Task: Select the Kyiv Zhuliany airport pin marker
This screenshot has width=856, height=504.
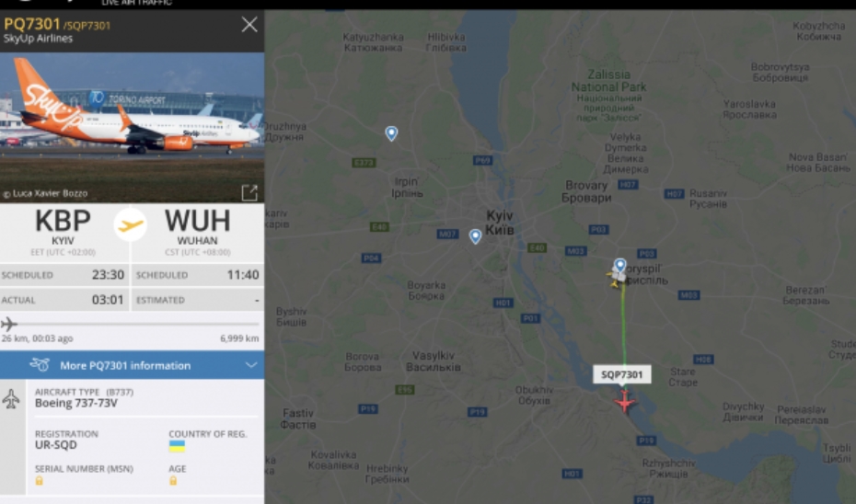Action: [475, 236]
